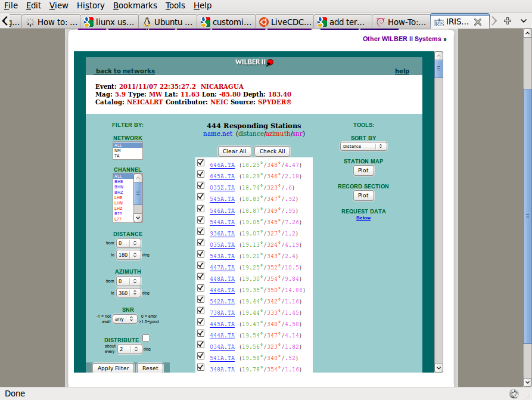
Task: Select the L?? channel in the list
Action: (x=123, y=219)
